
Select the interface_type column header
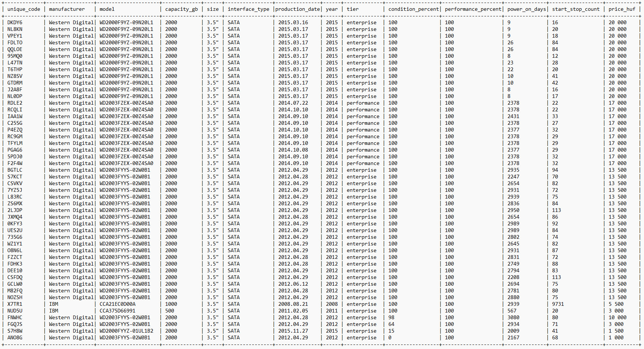249,9
